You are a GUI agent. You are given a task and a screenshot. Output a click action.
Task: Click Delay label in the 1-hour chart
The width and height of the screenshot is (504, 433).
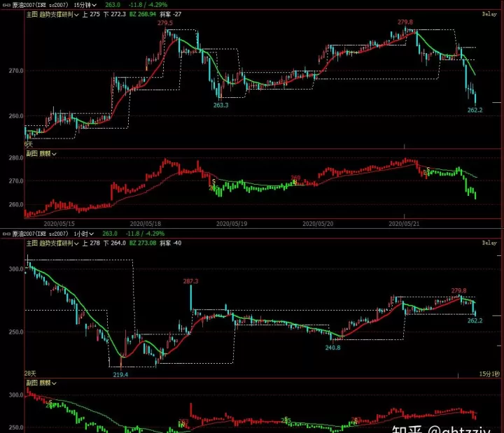pos(489,243)
